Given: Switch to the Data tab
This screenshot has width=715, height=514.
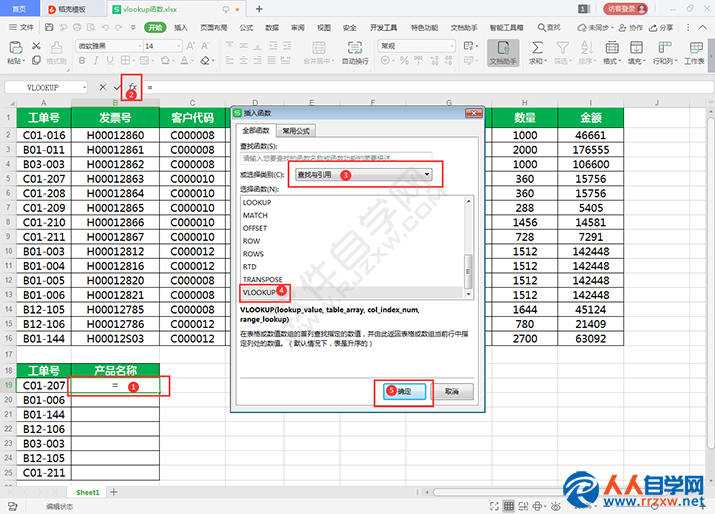Looking at the screenshot, I should coord(272,28).
